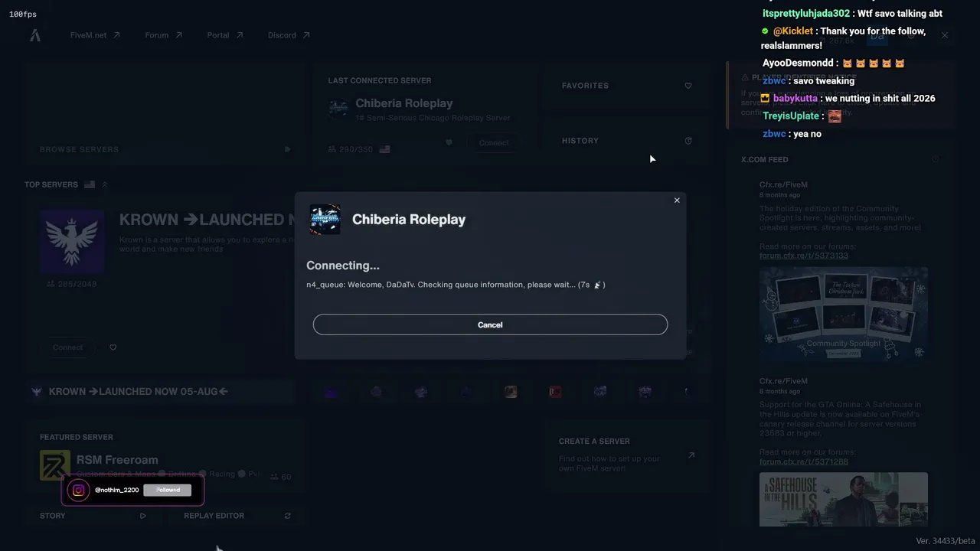980x551 pixels.
Task: Open forum.cfx.re/t/5373133 link
Action: tap(804, 256)
